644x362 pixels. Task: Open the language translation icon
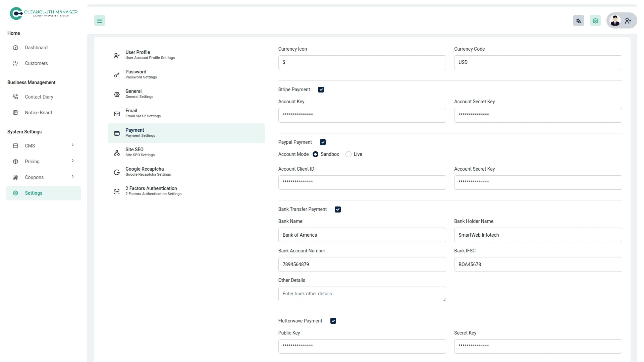click(579, 21)
